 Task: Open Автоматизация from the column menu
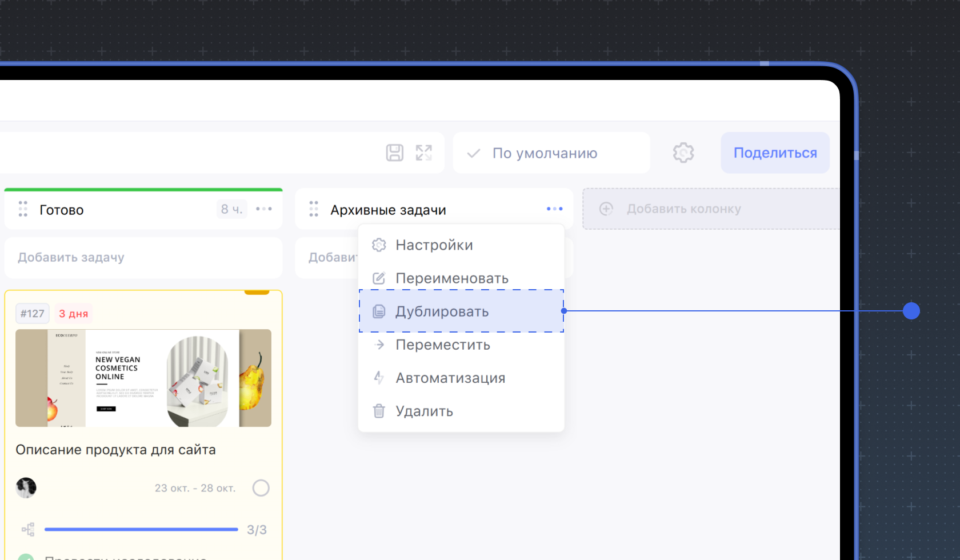(x=450, y=378)
